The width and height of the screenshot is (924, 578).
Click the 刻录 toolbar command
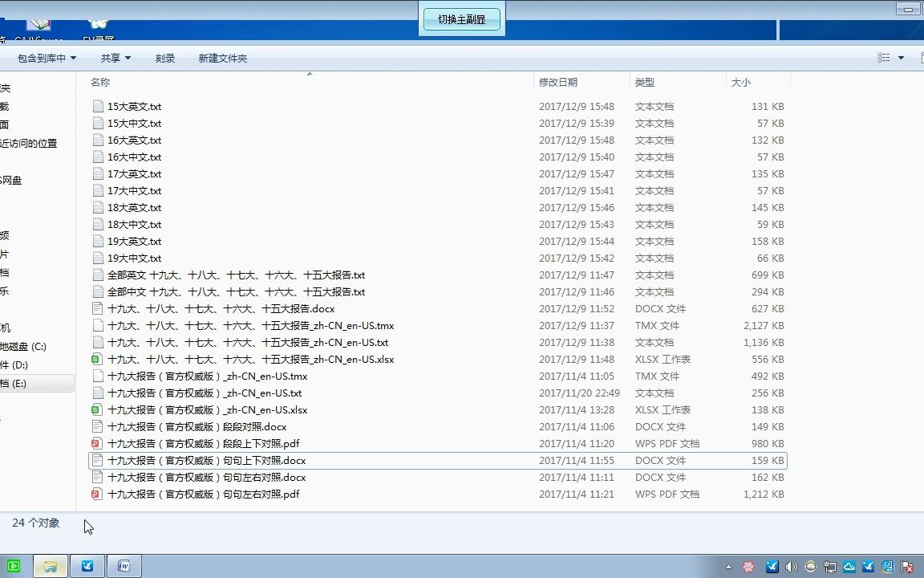coord(164,58)
